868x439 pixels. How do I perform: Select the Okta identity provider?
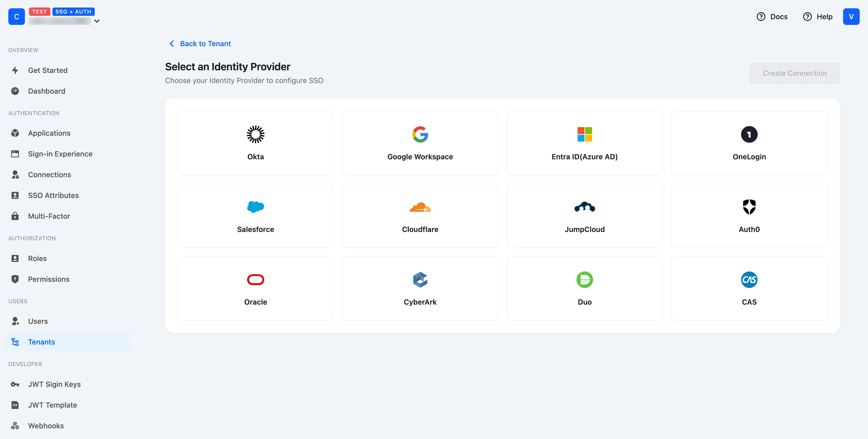[x=255, y=143]
